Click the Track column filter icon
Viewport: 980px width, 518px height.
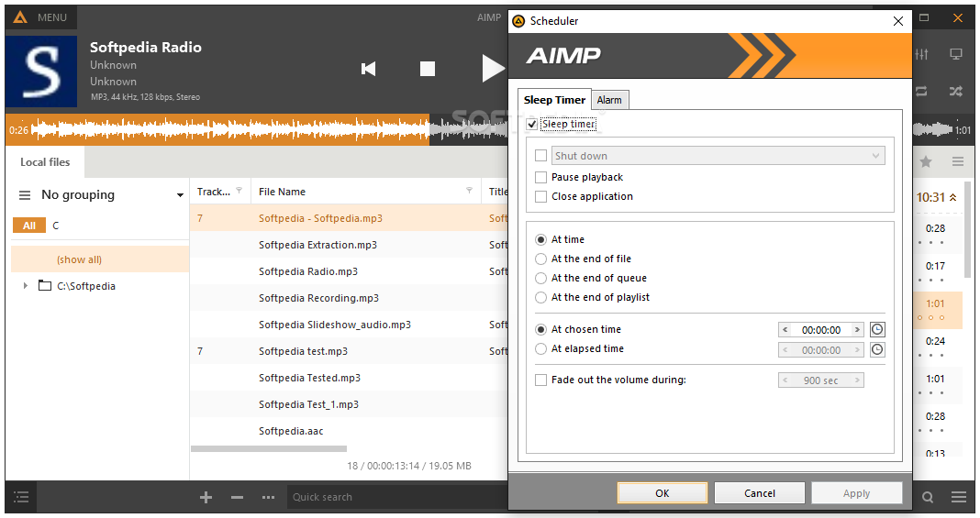(x=239, y=191)
